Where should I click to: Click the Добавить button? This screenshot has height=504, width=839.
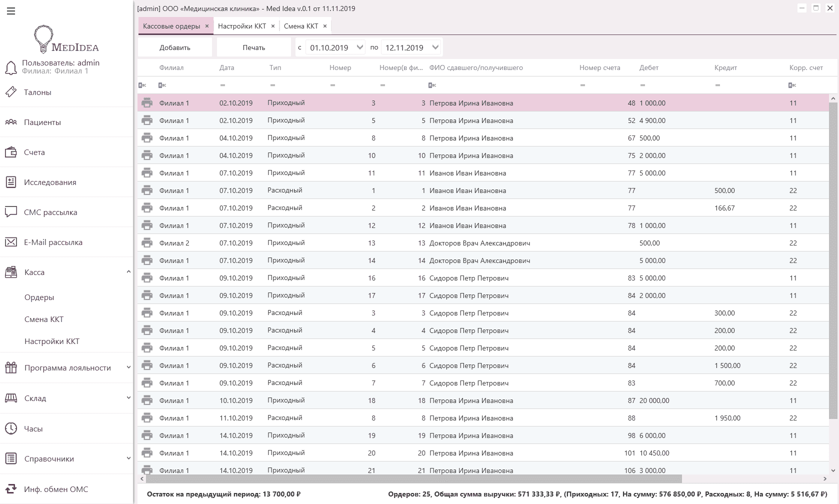[175, 47]
